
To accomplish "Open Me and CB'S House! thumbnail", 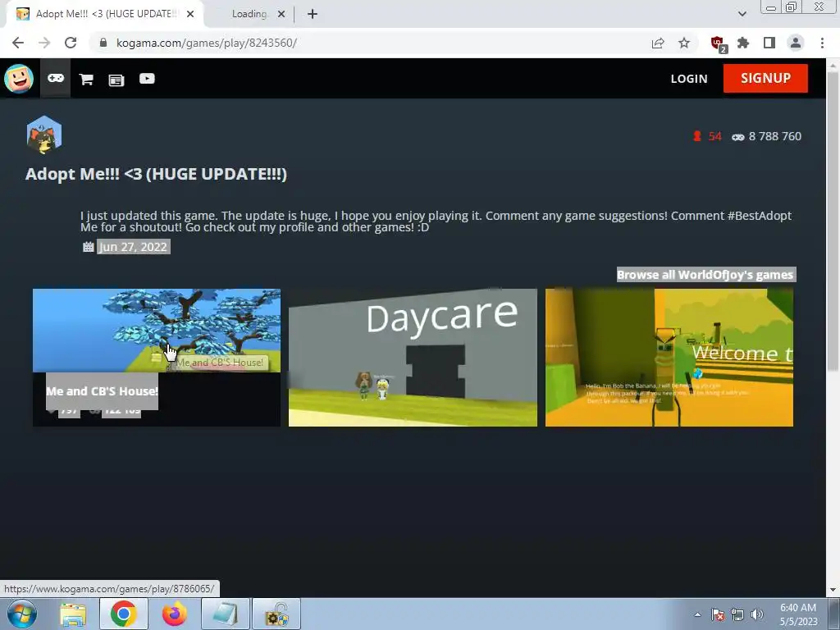I will point(157,331).
